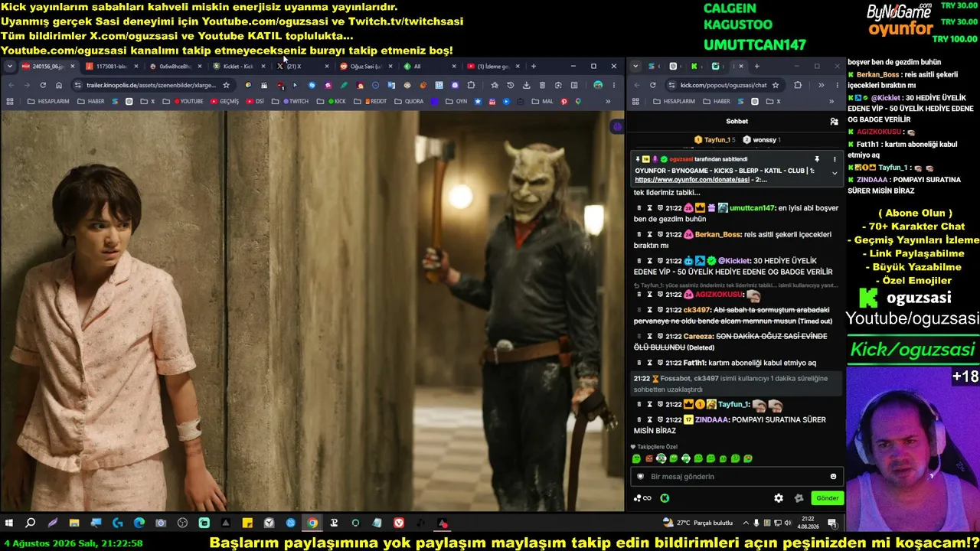Open the chat settings gear icon
Screen dimensions: 980x551
point(779,498)
